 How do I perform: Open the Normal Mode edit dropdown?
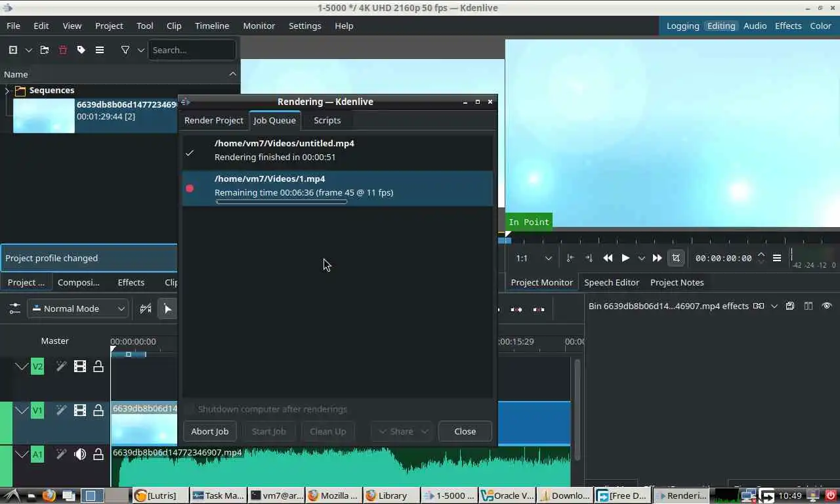pyautogui.click(x=77, y=308)
